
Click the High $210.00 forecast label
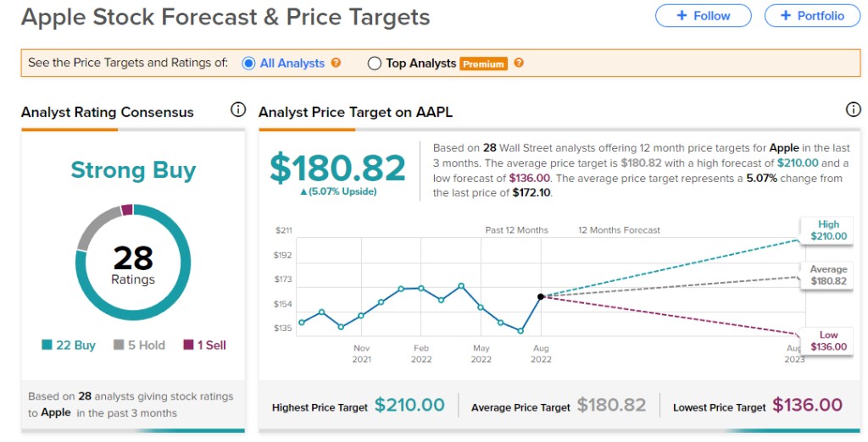coord(828,230)
